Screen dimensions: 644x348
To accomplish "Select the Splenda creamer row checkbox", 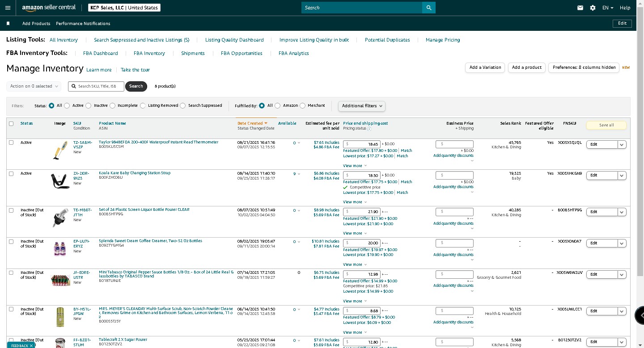I will [11, 241].
